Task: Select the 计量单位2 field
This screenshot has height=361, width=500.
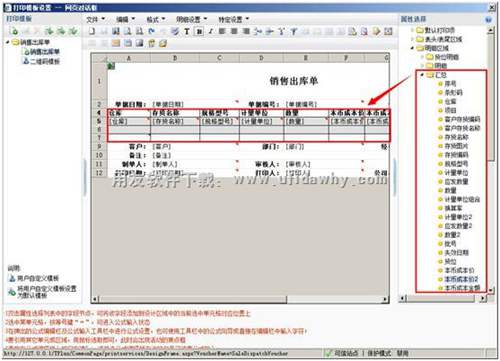Action: tap(458, 217)
